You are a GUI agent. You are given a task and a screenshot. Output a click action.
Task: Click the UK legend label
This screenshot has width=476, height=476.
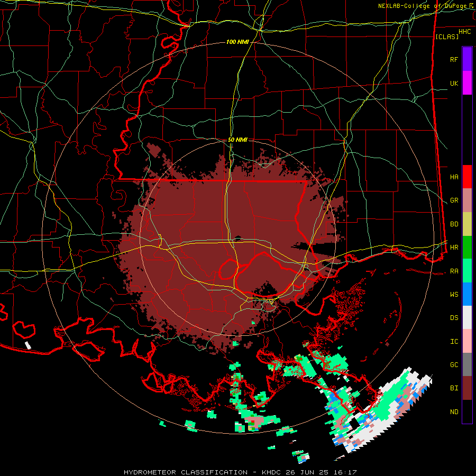pyautogui.click(x=454, y=83)
